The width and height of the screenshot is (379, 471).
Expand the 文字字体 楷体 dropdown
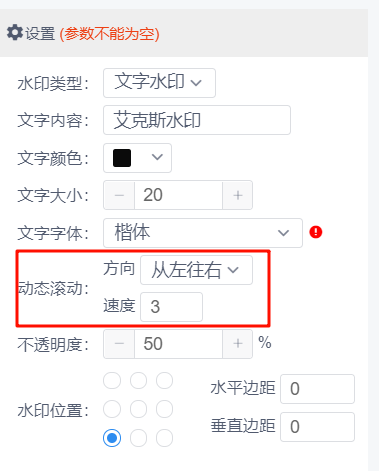pyautogui.click(x=203, y=233)
